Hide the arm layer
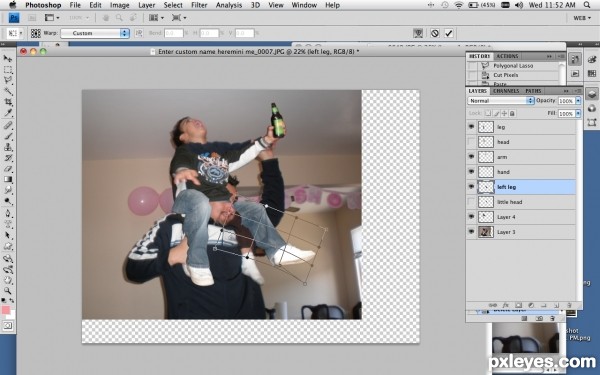This screenshot has width=600, height=375. (471, 157)
